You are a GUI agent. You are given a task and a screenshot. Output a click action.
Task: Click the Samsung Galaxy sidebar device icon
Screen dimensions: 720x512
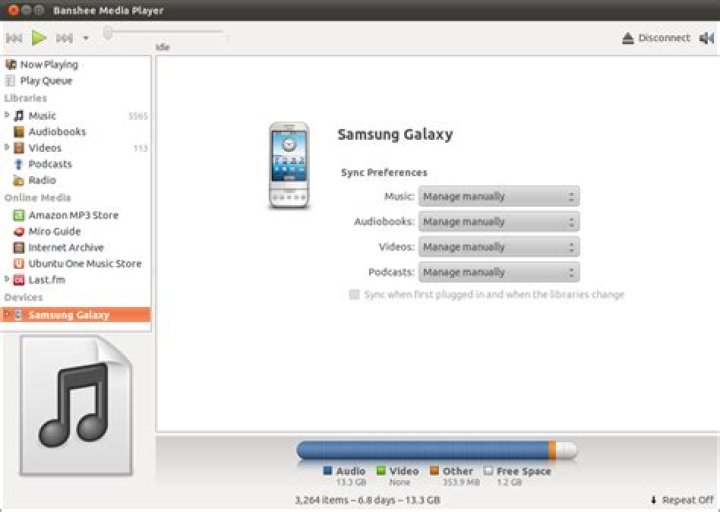pyautogui.click(x=18, y=315)
